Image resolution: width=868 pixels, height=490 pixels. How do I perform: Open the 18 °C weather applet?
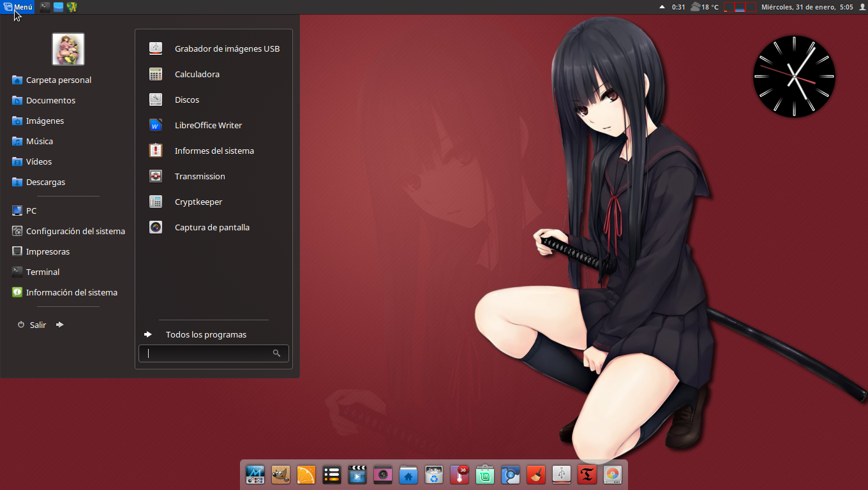click(x=705, y=7)
